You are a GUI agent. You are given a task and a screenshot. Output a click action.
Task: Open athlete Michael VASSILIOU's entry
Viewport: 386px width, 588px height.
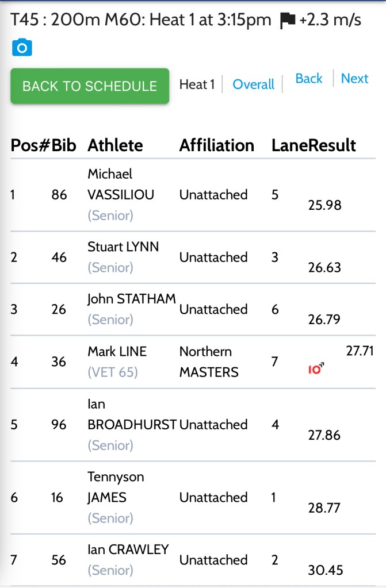pos(121,184)
